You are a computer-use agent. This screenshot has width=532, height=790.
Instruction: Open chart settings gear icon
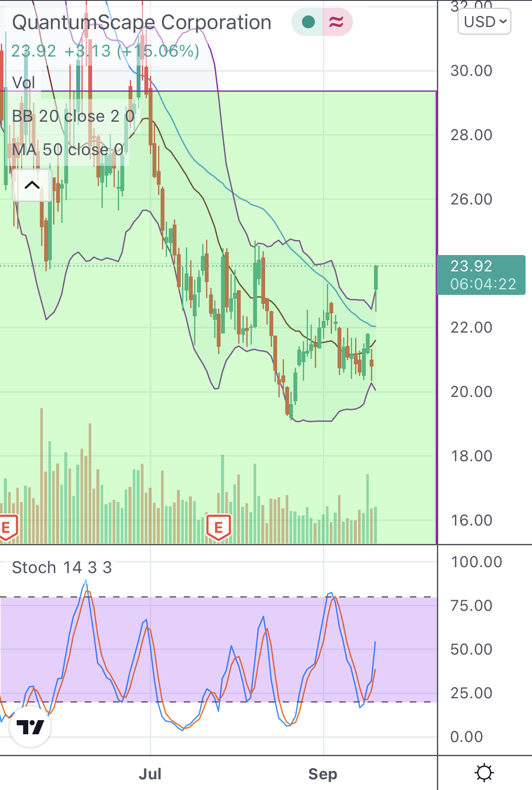pyautogui.click(x=484, y=773)
